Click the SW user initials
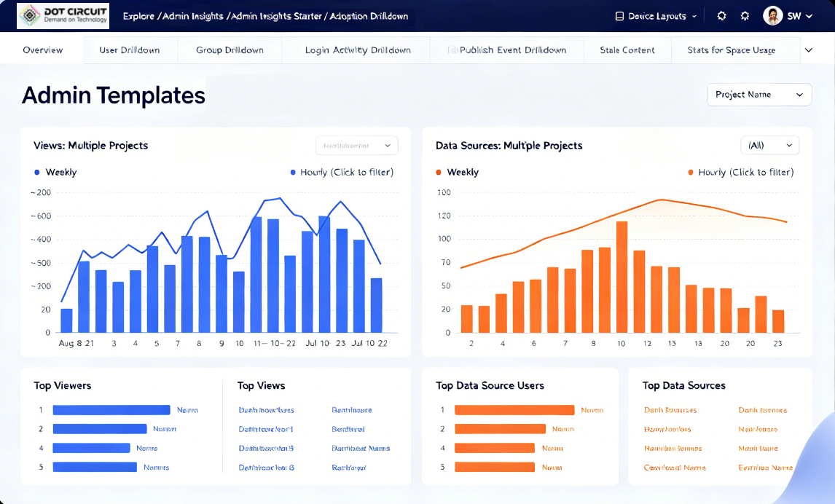835x504 pixels. pyautogui.click(x=794, y=16)
